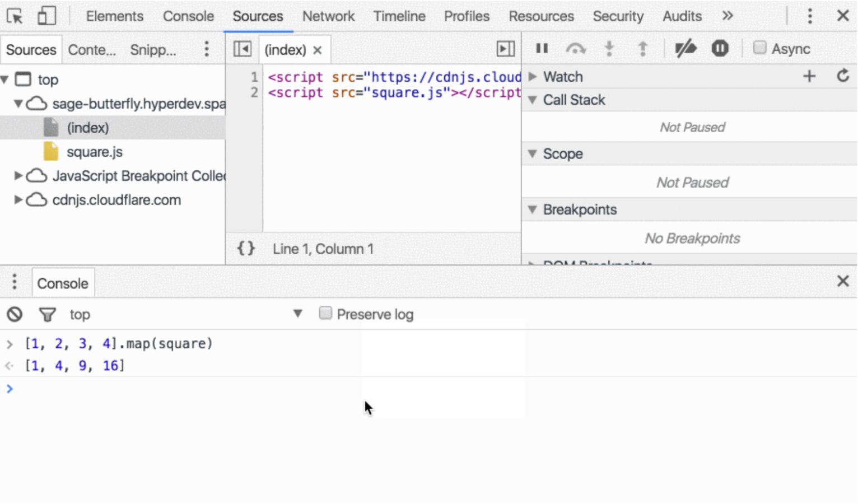Collapse the Breakpoints section
858x504 pixels.
[533, 210]
